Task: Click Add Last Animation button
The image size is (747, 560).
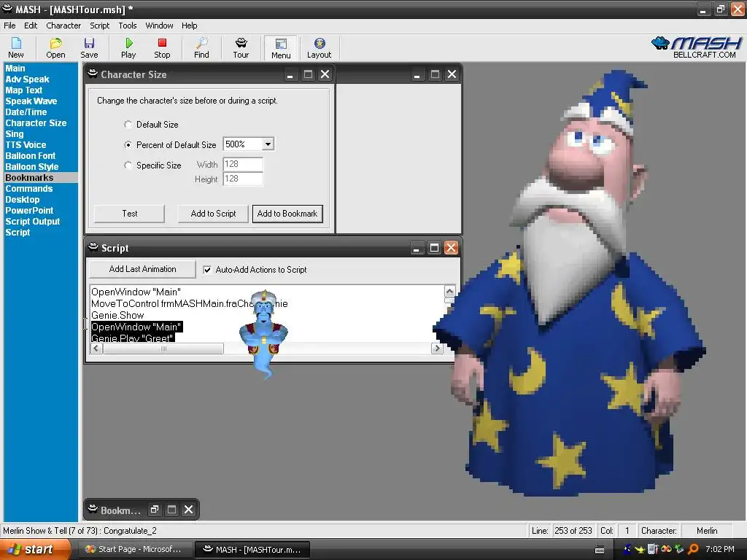Action: (x=142, y=269)
